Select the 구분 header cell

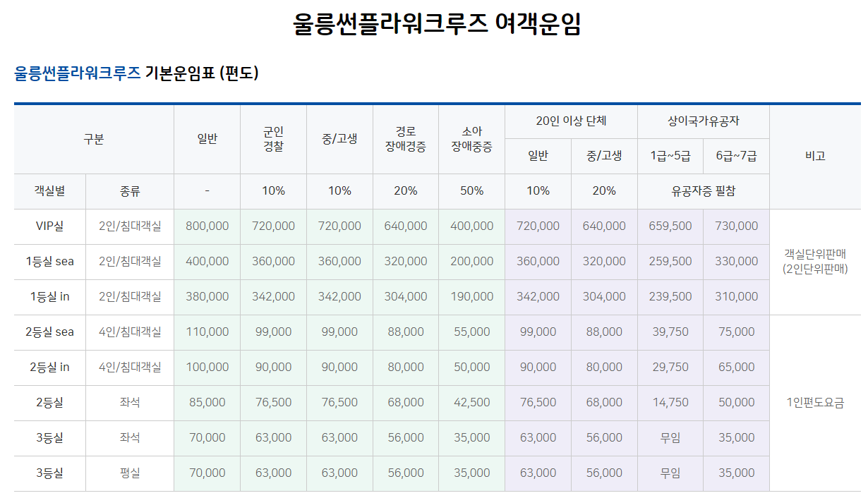[x=94, y=139]
